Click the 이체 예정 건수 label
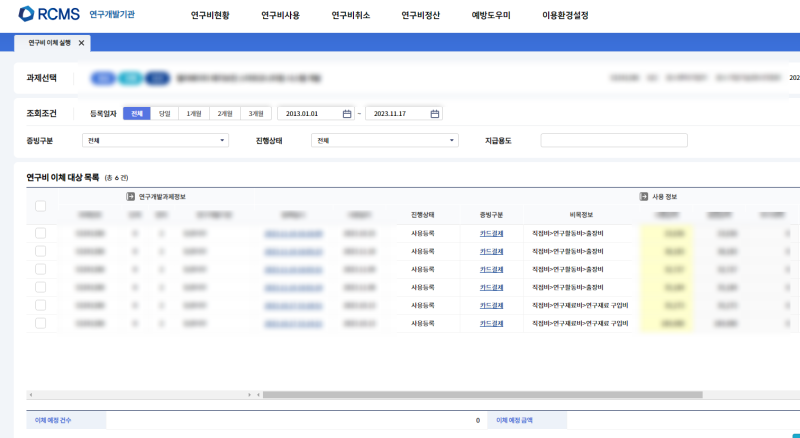This screenshot has width=800, height=438. click(x=53, y=420)
